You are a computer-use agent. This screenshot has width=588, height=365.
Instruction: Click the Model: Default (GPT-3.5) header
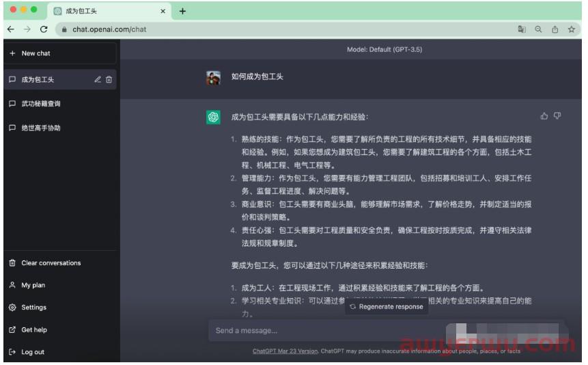click(x=384, y=50)
